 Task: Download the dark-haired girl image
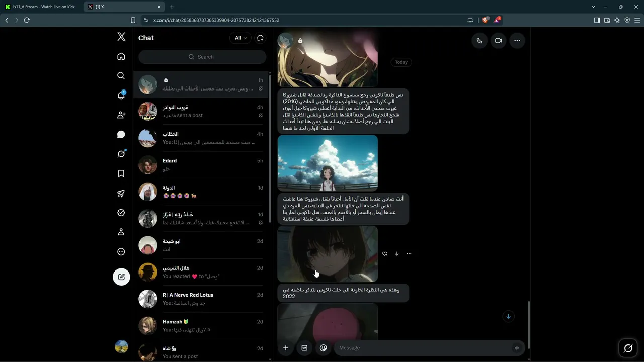click(x=397, y=254)
